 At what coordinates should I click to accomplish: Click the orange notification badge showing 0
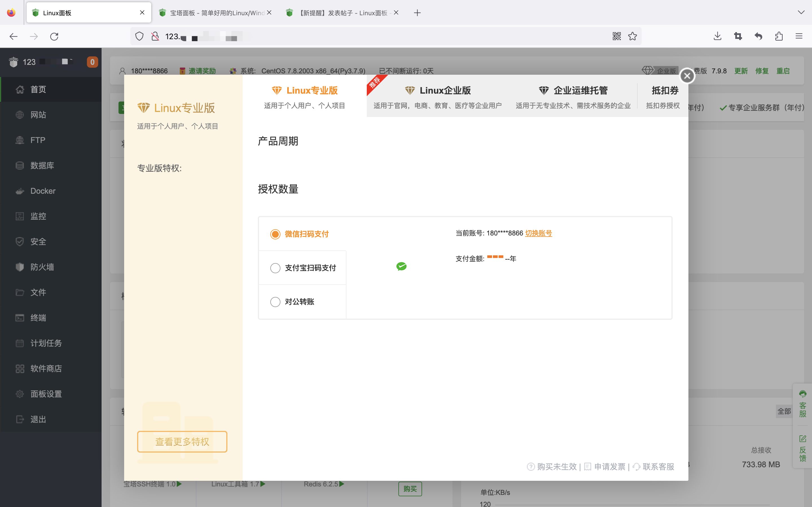click(92, 62)
